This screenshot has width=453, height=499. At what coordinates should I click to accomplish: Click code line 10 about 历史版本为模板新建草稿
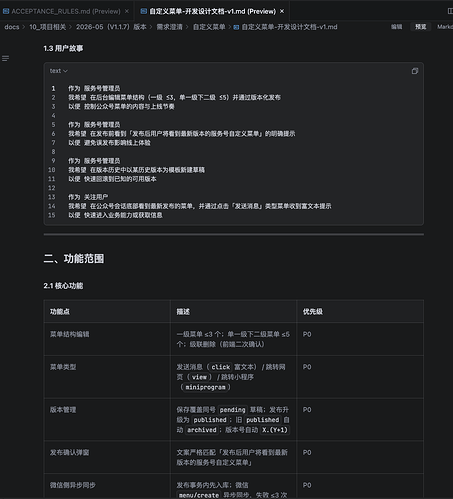(x=136, y=170)
